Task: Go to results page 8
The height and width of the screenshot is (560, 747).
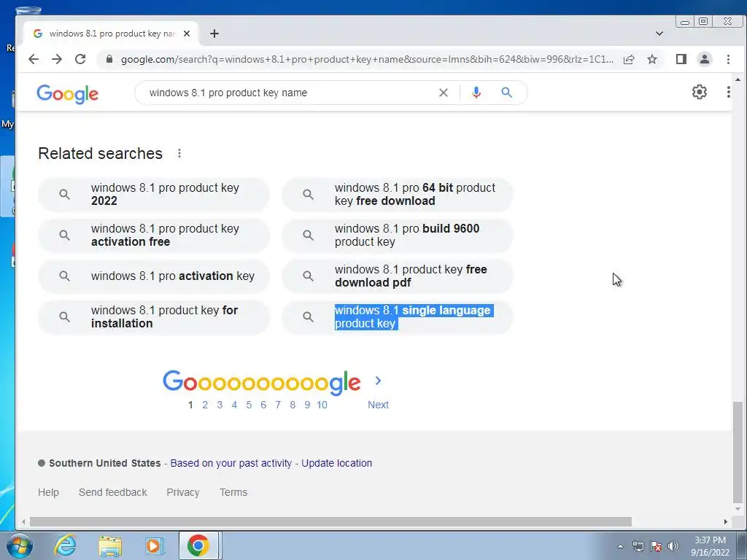Action: [293, 405]
